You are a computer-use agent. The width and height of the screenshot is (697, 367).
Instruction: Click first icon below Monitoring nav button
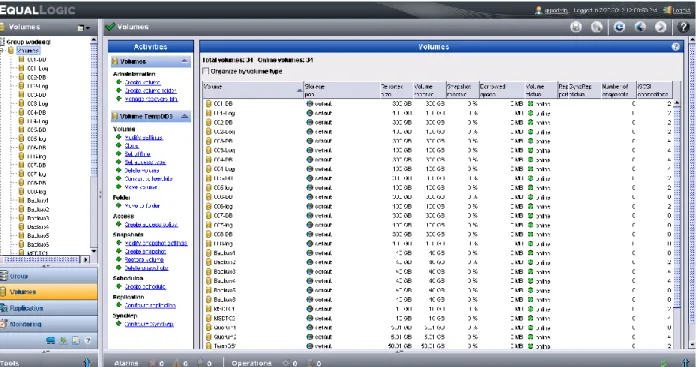click(x=51, y=341)
